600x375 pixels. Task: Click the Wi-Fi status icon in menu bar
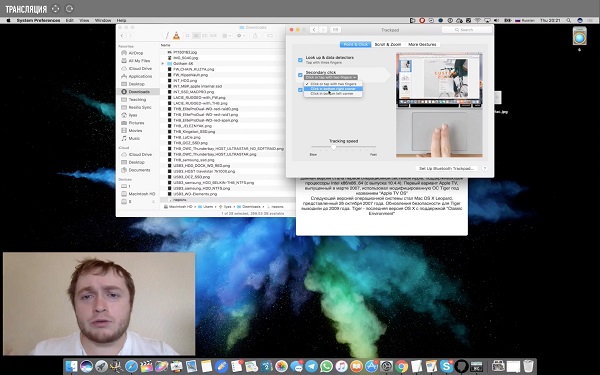(x=478, y=20)
